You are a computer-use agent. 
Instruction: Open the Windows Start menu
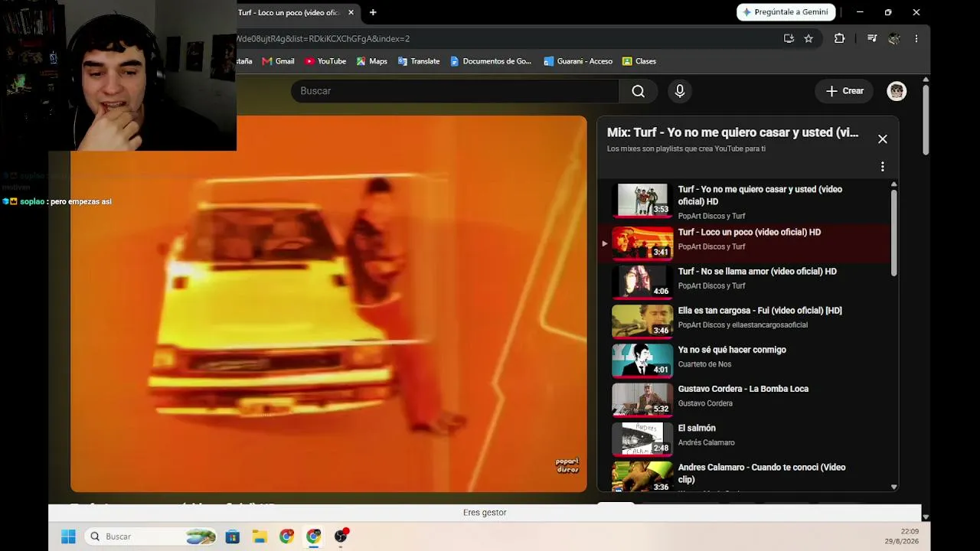pos(68,536)
